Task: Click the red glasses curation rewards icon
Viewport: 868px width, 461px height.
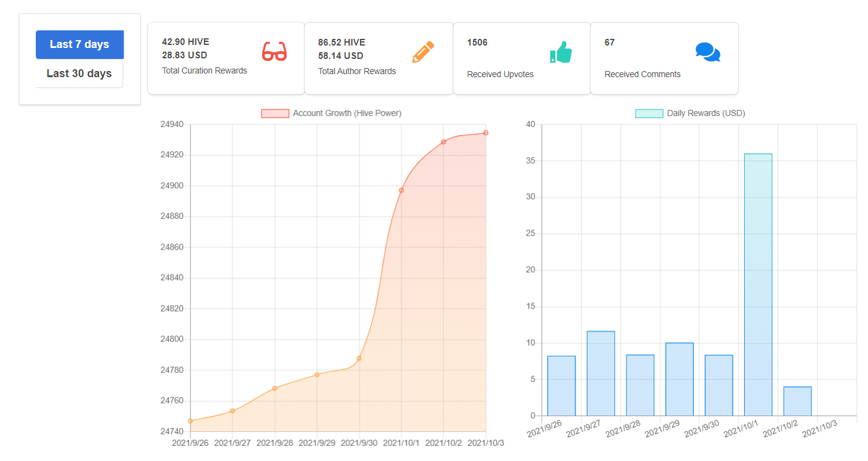Action: click(x=274, y=52)
